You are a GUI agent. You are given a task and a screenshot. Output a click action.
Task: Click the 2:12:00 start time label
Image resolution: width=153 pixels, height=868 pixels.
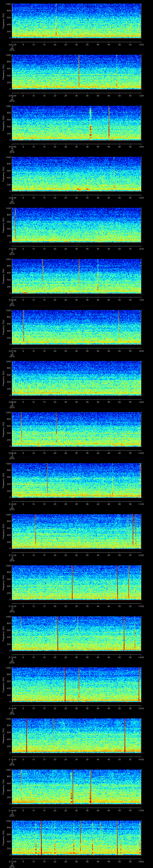(12, 606)
